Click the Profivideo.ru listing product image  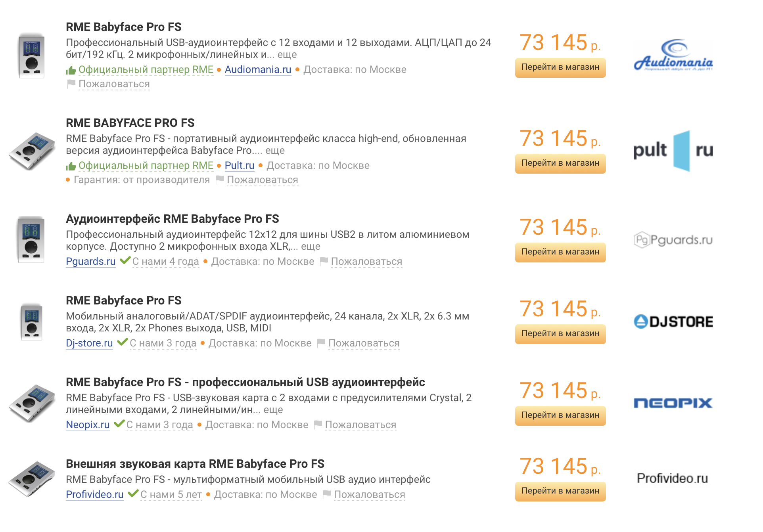(x=32, y=478)
